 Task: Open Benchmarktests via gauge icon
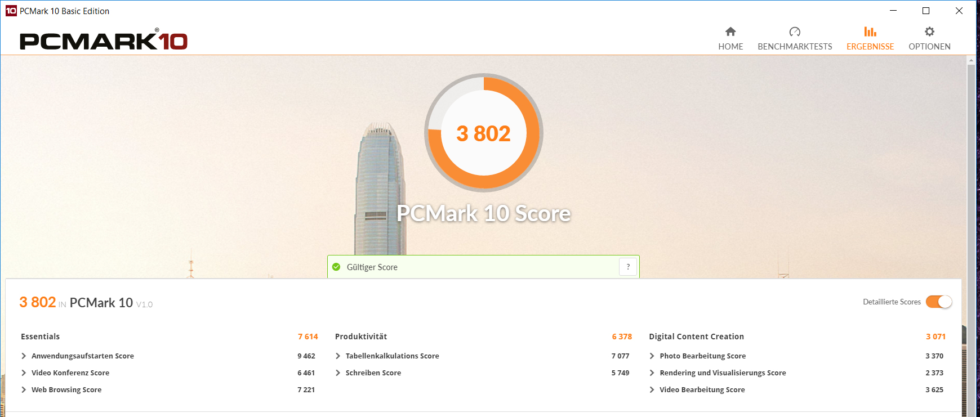[x=795, y=32]
